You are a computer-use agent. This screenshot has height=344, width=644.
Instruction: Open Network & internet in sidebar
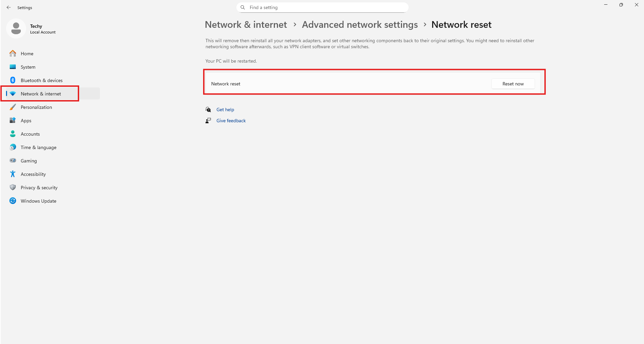pos(41,94)
